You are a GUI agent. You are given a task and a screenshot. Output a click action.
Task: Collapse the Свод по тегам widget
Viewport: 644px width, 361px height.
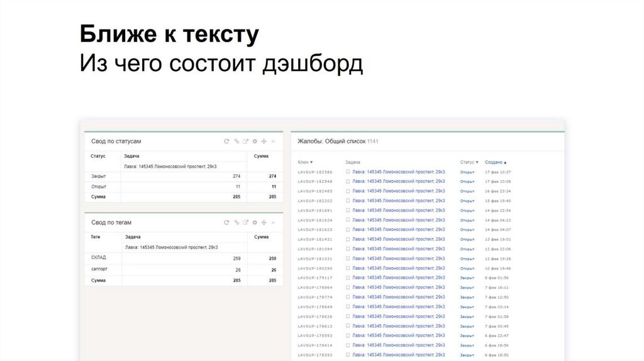pos(273,223)
